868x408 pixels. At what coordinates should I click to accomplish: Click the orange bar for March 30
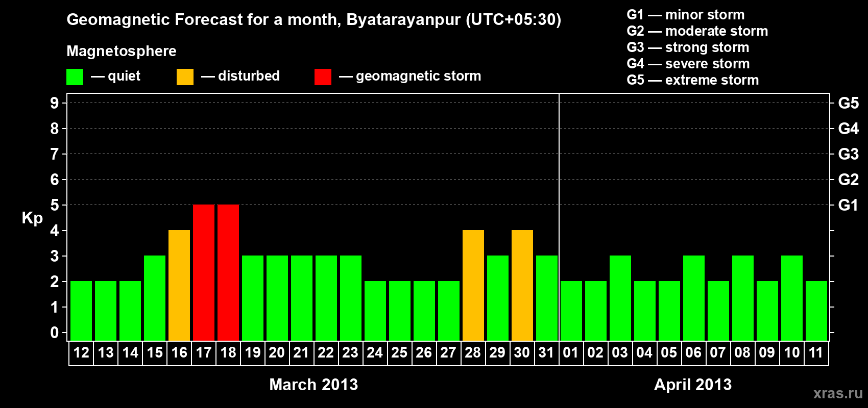pos(522,285)
